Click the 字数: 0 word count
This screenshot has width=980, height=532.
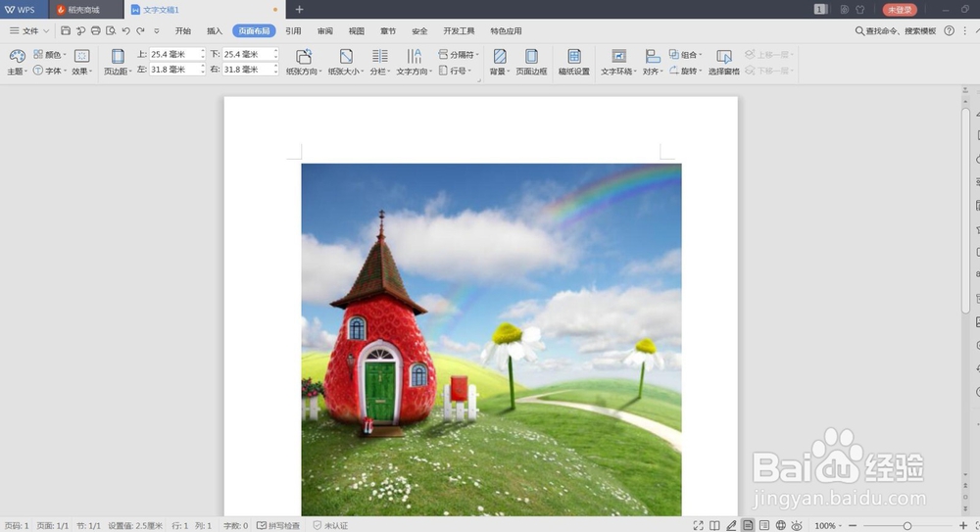(235, 526)
